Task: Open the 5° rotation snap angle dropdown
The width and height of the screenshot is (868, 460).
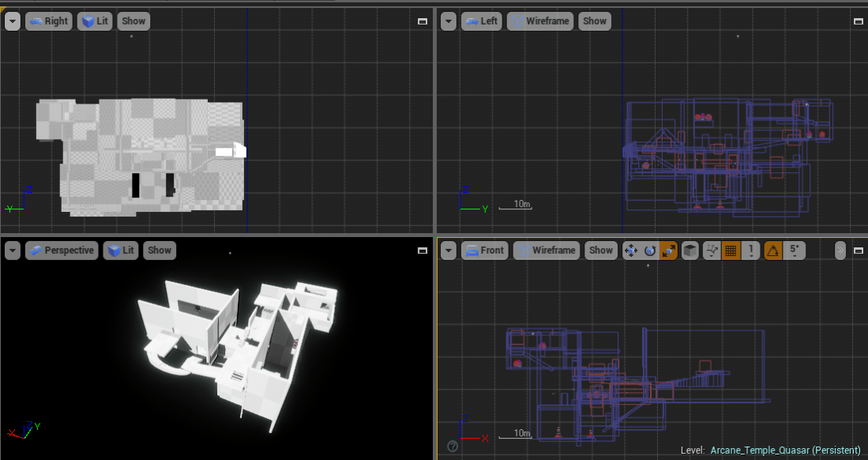Action: pyautogui.click(x=792, y=250)
